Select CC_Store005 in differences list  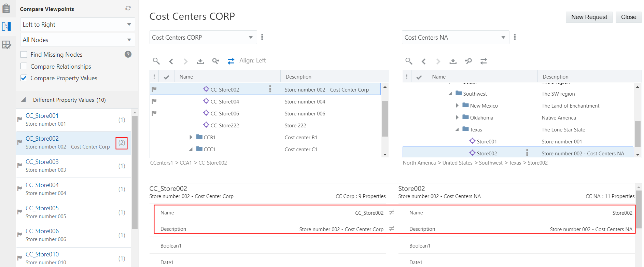pos(73,212)
